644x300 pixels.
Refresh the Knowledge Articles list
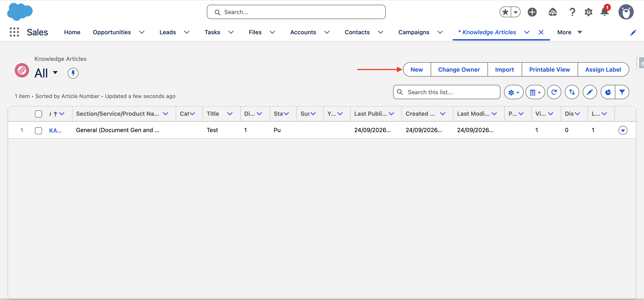coord(554,92)
